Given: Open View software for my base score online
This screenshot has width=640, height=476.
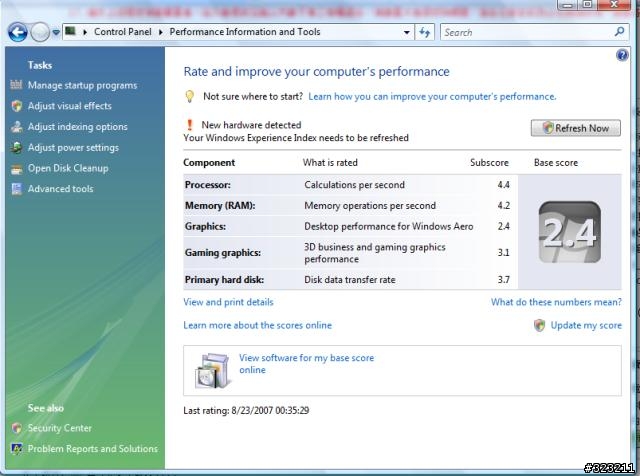Looking at the screenshot, I should (306, 364).
